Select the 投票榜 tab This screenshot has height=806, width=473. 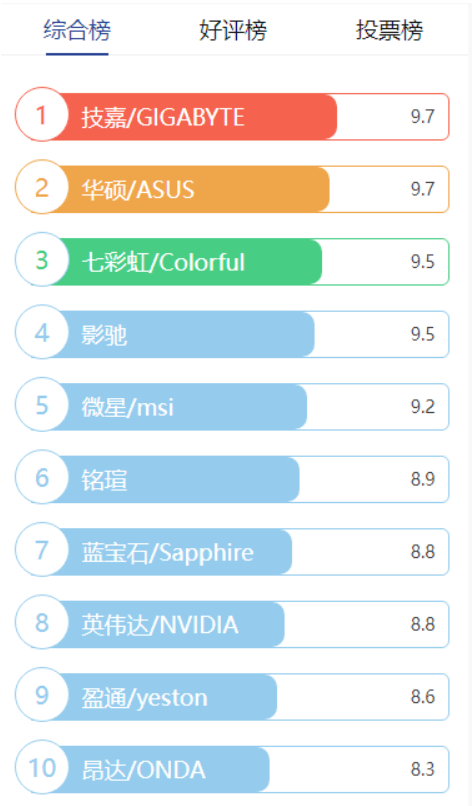pos(389,30)
